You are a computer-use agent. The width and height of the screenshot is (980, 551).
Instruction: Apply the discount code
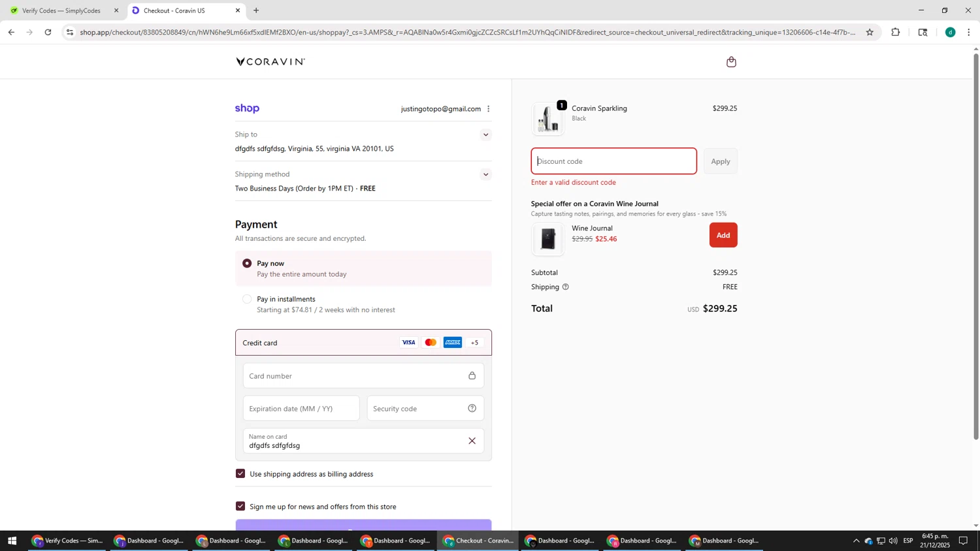click(x=721, y=161)
